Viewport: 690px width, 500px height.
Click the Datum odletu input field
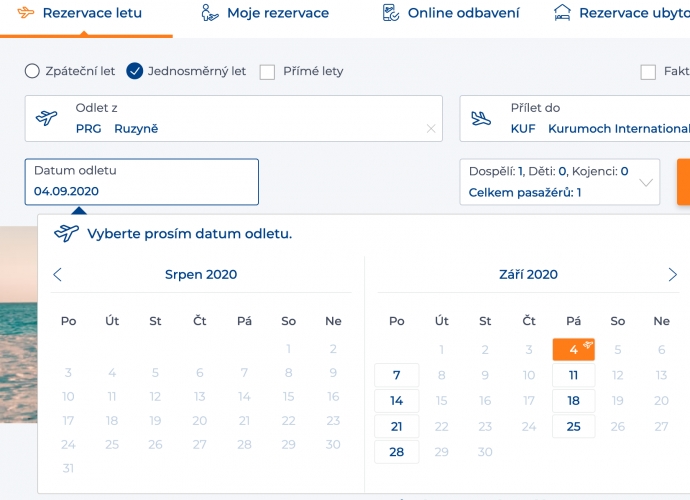pos(142,182)
